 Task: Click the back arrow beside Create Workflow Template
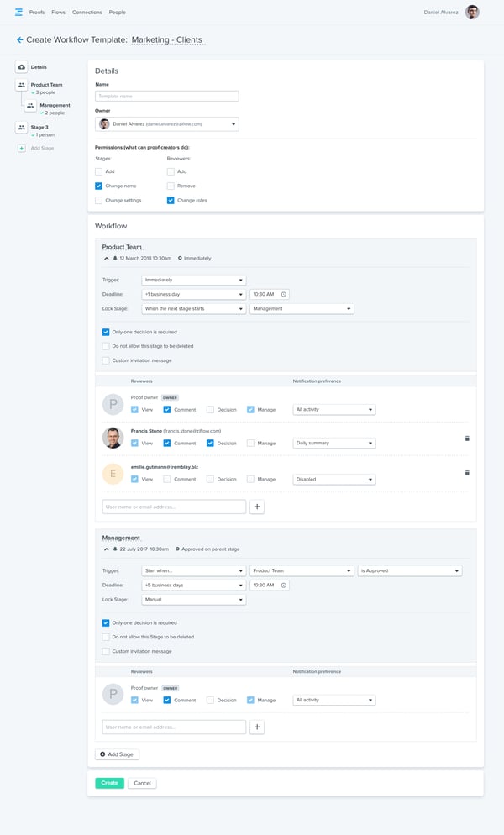(x=20, y=39)
